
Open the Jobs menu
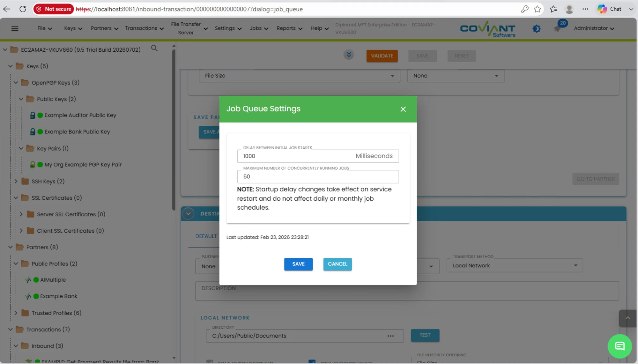coord(259,28)
